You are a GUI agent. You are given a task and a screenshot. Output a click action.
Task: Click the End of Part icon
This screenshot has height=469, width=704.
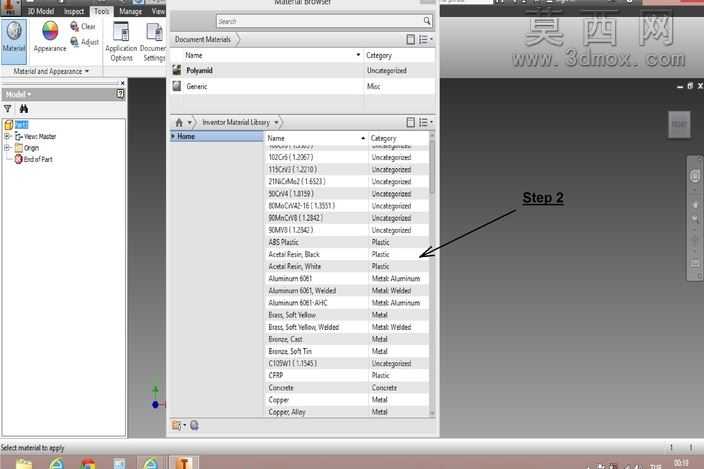click(18, 159)
